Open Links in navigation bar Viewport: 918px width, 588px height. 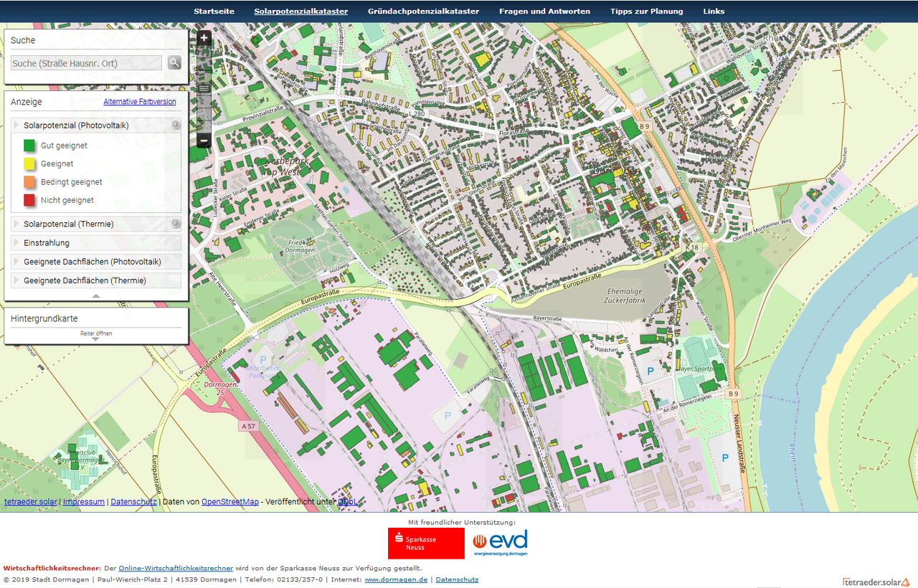pyautogui.click(x=714, y=11)
